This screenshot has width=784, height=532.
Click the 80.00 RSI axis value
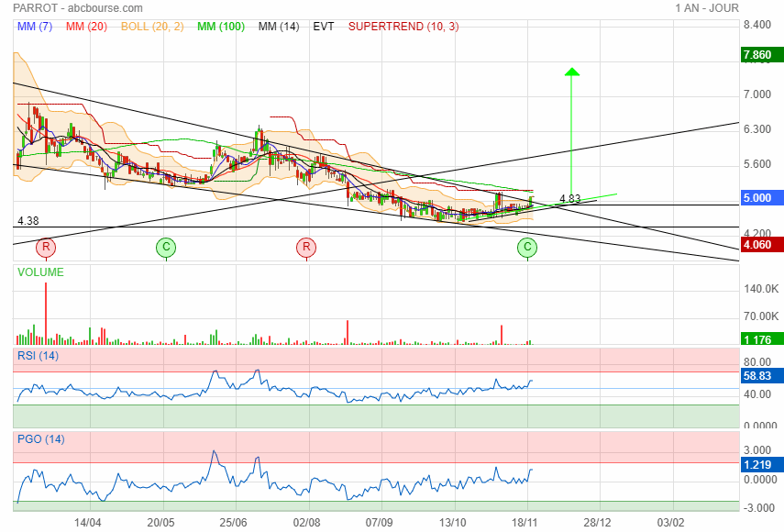757,361
